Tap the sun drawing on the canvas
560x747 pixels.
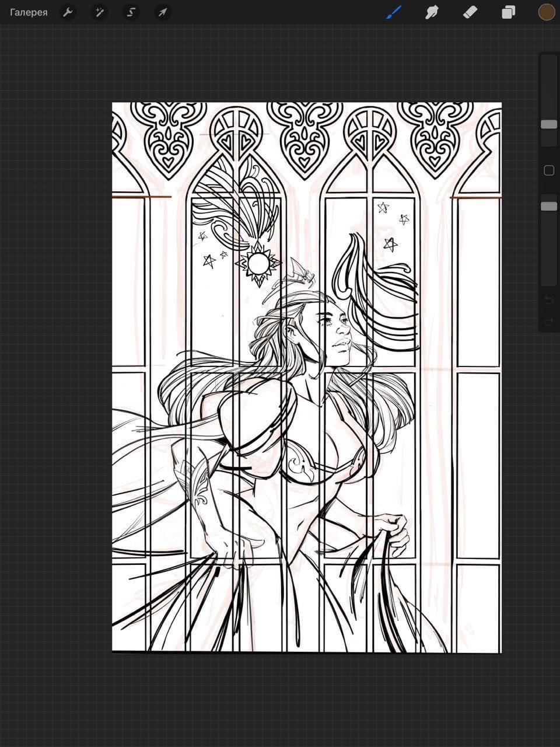pos(258,264)
